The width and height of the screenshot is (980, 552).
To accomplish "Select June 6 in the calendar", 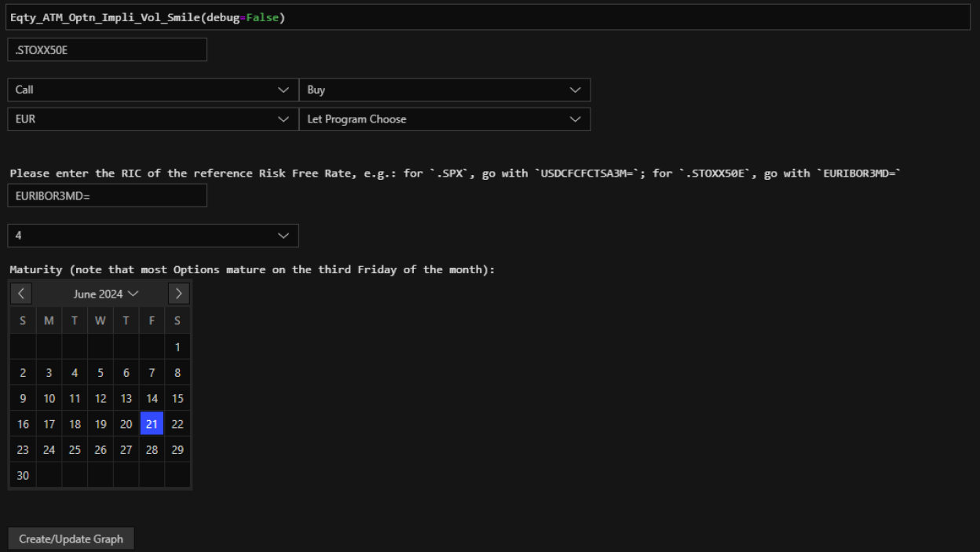I will coord(126,373).
